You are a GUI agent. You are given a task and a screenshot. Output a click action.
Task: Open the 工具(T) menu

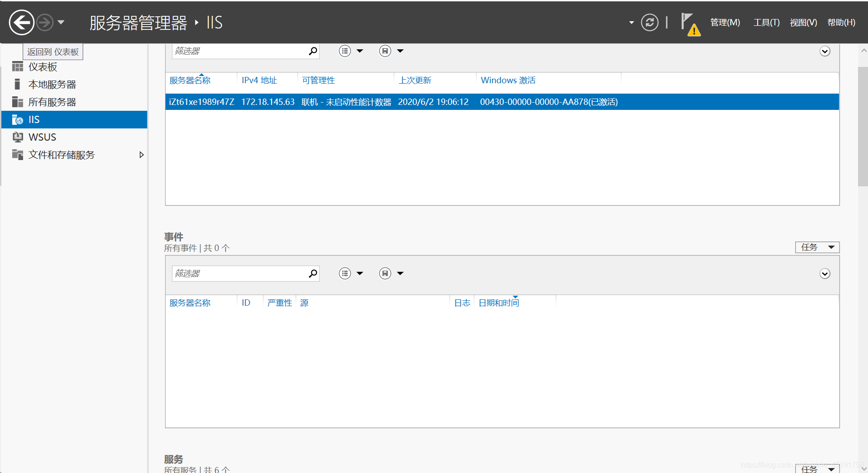point(766,23)
